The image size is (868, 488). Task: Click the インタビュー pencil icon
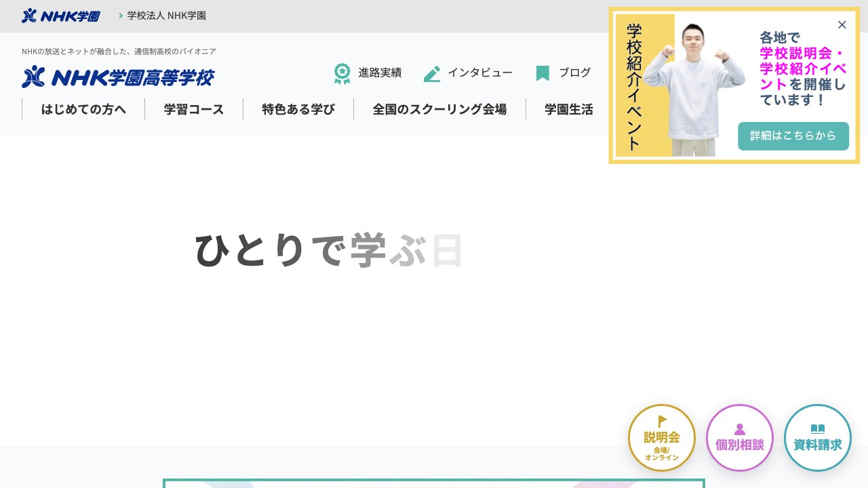pyautogui.click(x=432, y=73)
